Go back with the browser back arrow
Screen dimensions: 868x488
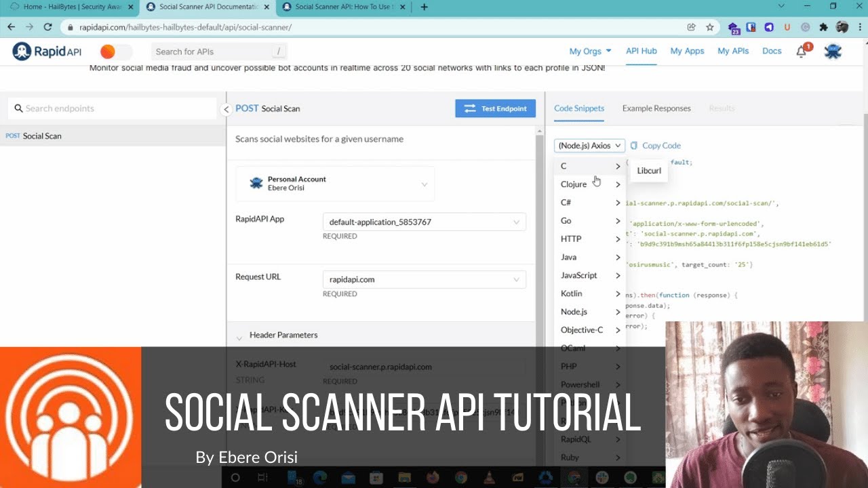(11, 27)
